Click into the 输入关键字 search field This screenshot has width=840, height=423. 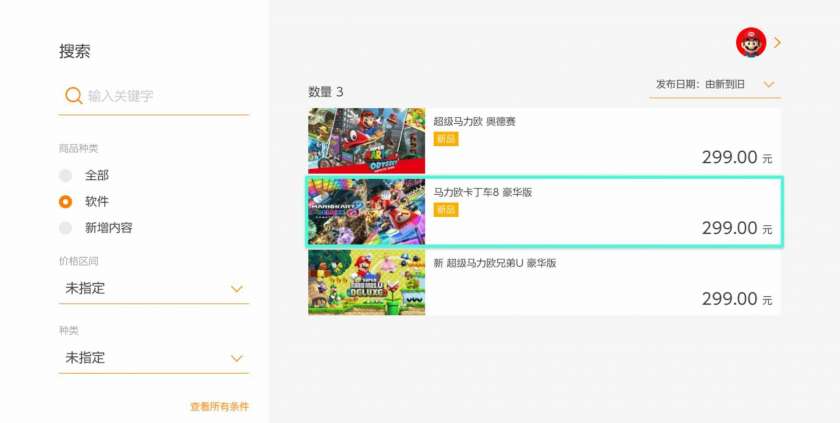154,96
